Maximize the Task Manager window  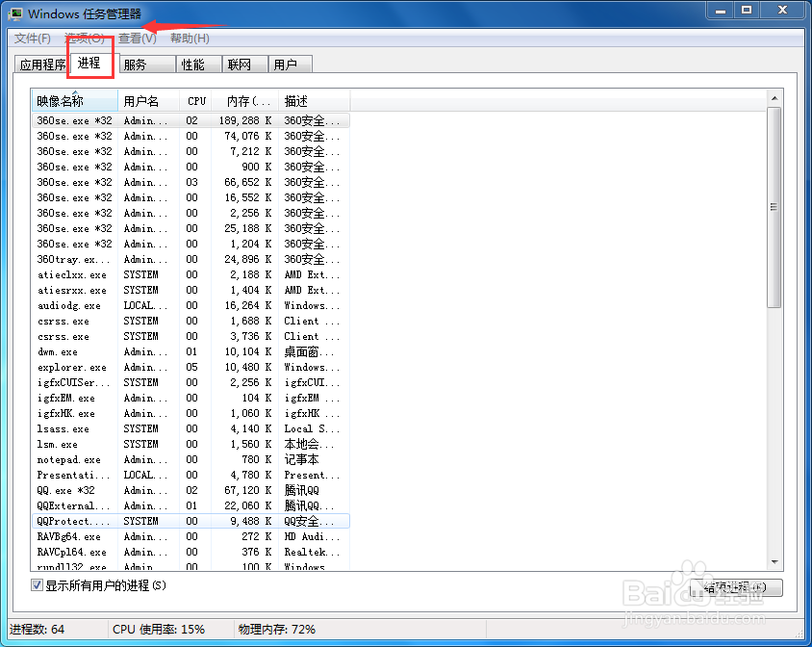[x=747, y=11]
